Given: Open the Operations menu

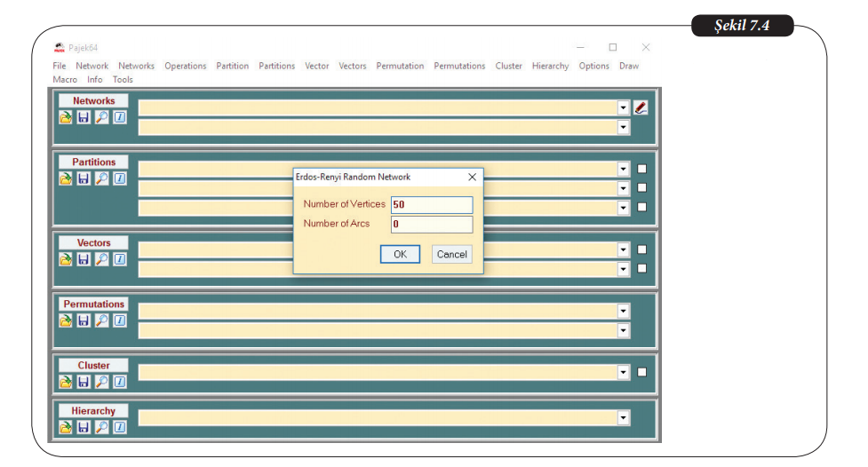Looking at the screenshot, I should point(185,66).
